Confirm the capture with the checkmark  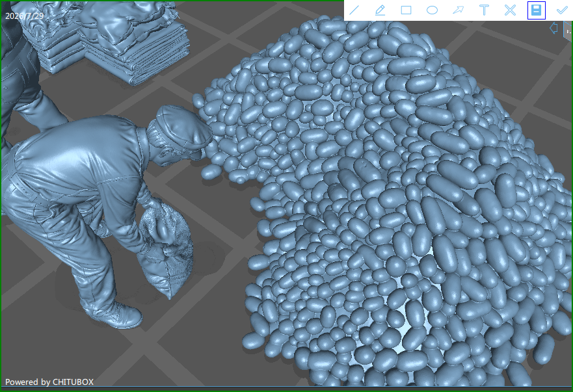pos(562,10)
